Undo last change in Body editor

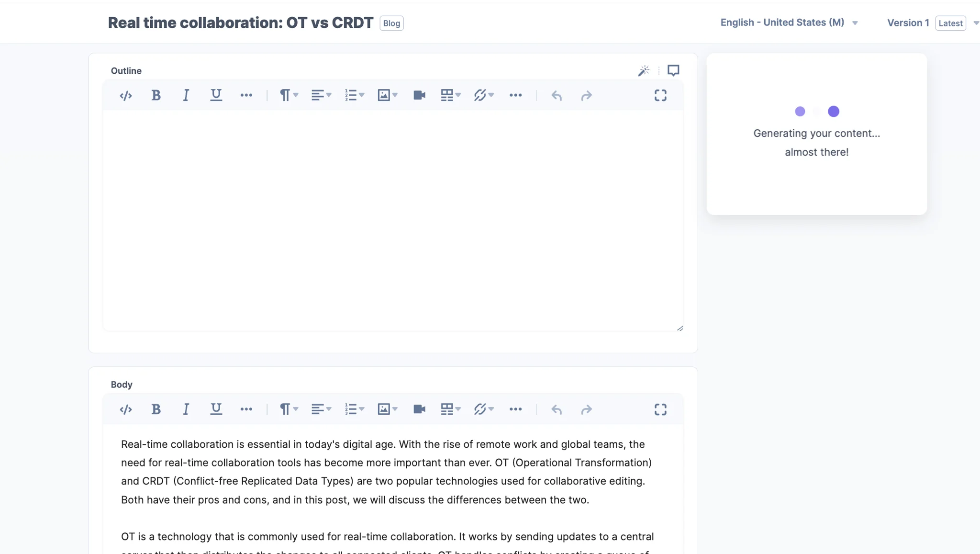click(557, 409)
